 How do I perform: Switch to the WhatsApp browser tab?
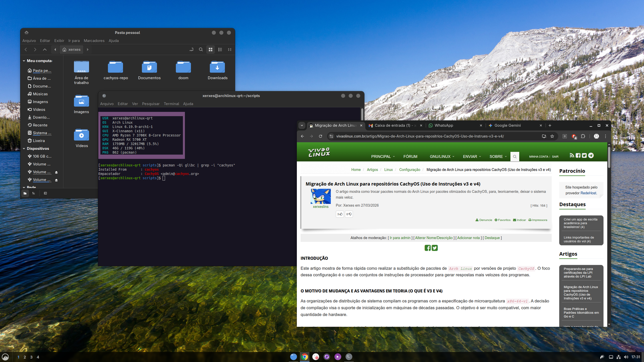444,125
